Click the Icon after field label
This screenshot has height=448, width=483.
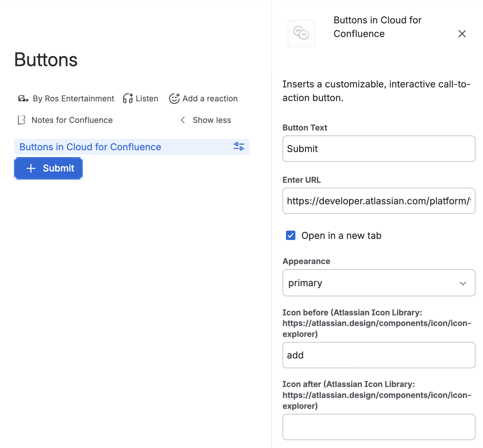coord(377,395)
